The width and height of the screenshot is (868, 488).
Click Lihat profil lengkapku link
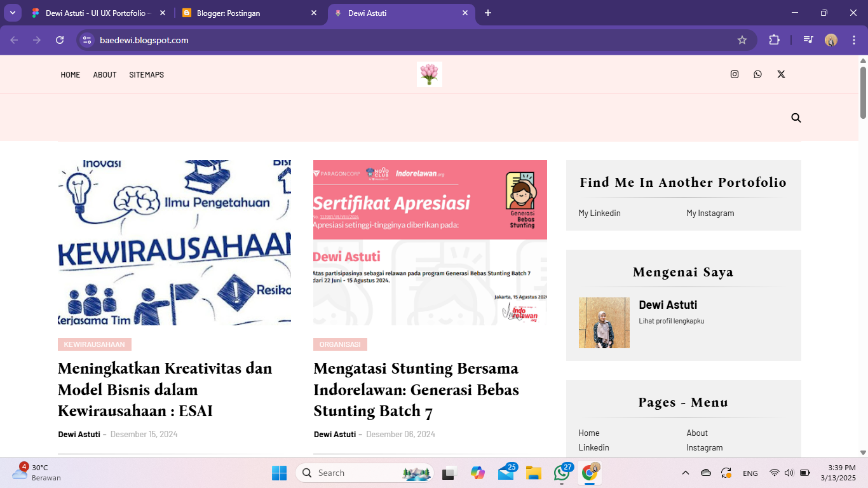672,321
